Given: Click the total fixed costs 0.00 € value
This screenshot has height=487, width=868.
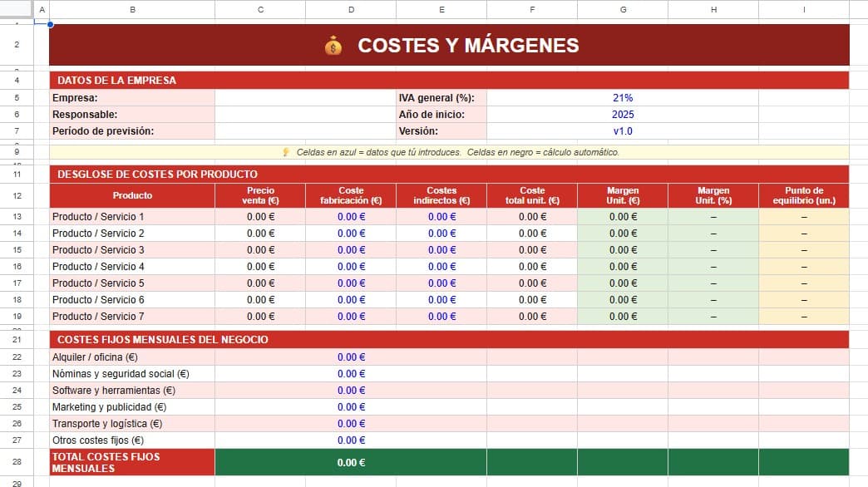Looking at the screenshot, I should [351, 462].
